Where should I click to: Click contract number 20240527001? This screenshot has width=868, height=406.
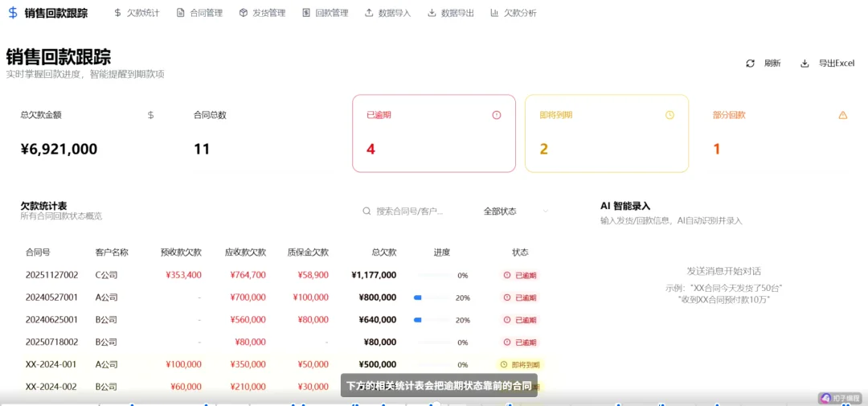tap(52, 297)
